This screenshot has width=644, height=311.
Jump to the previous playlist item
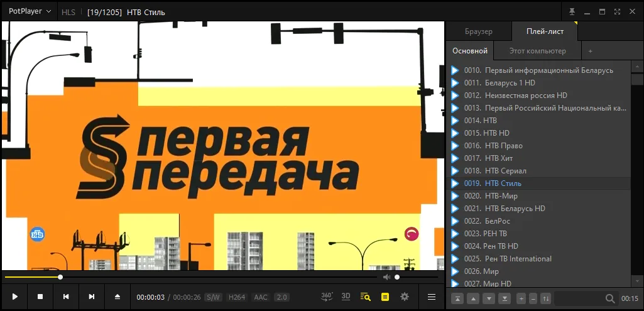[x=66, y=297]
